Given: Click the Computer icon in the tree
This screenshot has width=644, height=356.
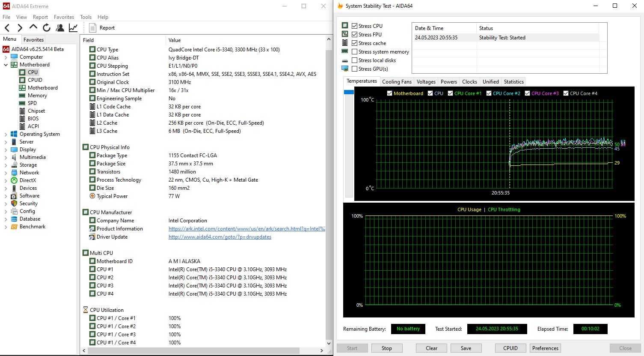Looking at the screenshot, I should tap(14, 57).
